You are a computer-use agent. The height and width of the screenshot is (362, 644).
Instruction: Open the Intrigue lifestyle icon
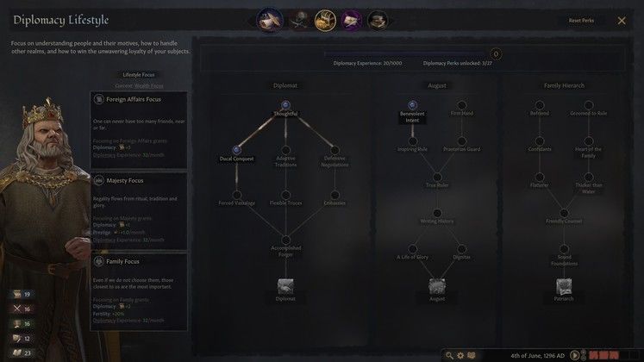tap(352, 20)
